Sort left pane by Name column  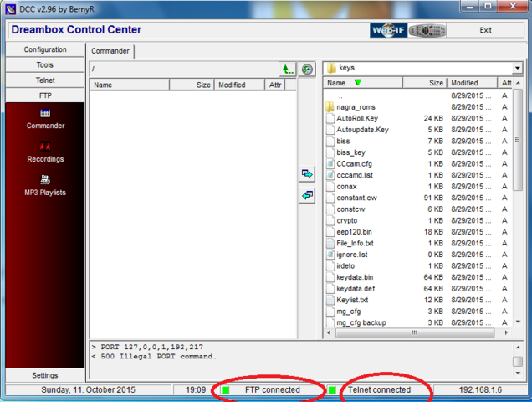pyautogui.click(x=130, y=85)
